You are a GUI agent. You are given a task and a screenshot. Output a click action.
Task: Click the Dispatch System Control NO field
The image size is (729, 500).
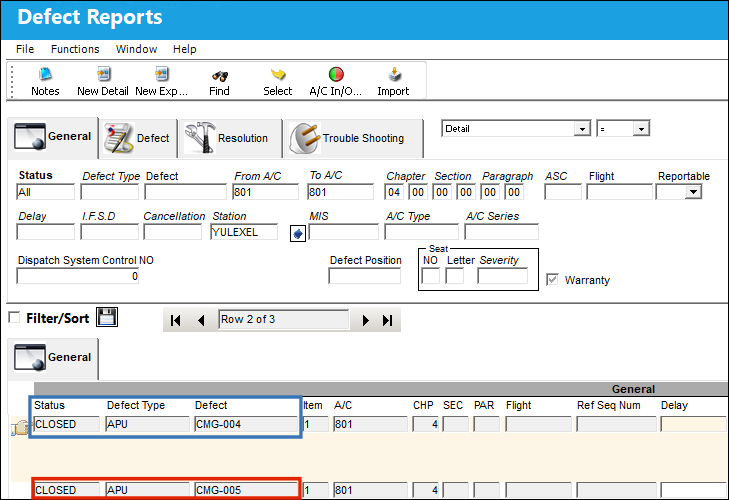point(78,276)
